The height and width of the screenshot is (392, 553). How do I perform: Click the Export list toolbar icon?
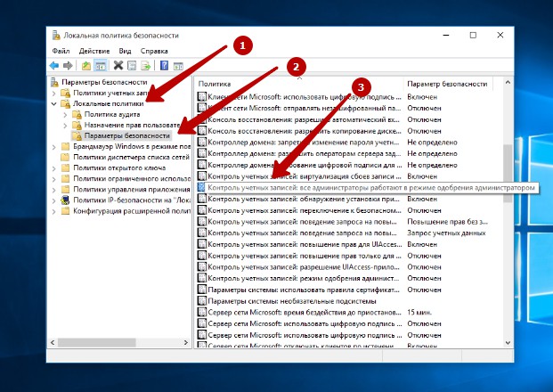click(146, 66)
